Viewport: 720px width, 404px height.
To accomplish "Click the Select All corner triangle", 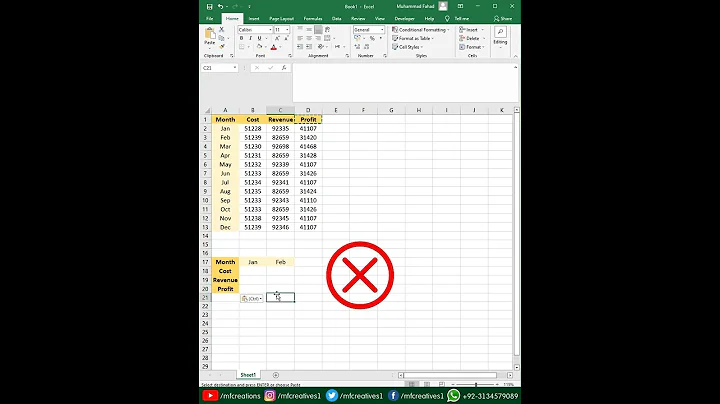I will click(x=207, y=110).
